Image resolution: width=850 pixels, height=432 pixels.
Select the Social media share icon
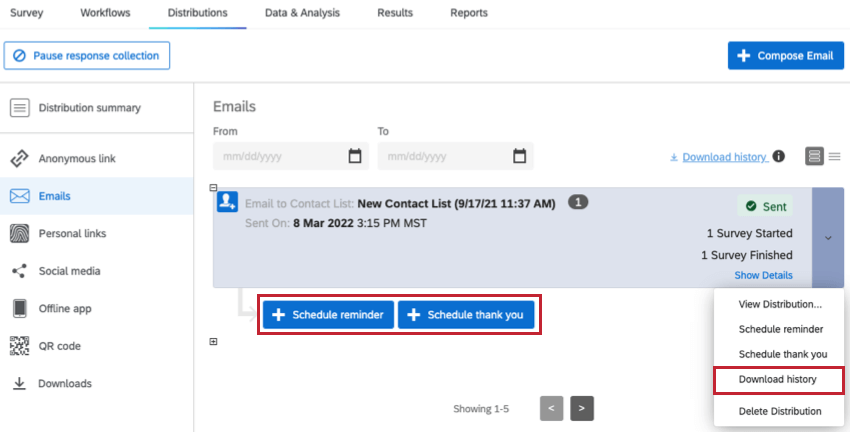[19, 271]
